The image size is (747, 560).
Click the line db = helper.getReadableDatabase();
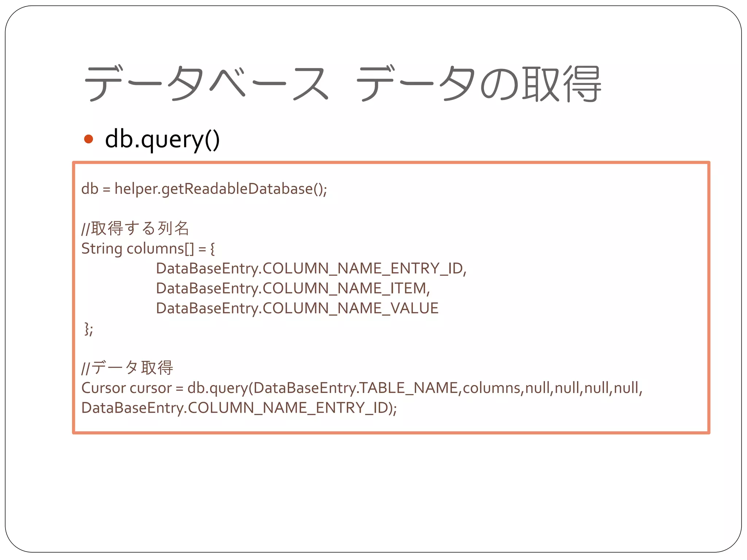coord(204,189)
